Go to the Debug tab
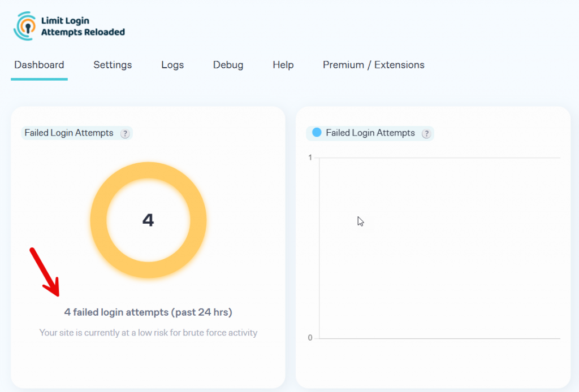 pos(228,65)
